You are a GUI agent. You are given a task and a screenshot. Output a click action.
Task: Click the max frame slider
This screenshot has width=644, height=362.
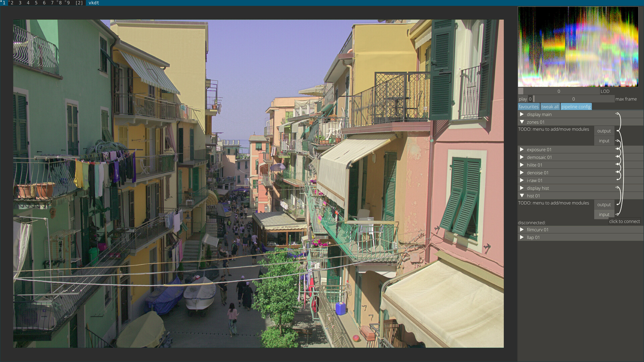click(x=573, y=99)
